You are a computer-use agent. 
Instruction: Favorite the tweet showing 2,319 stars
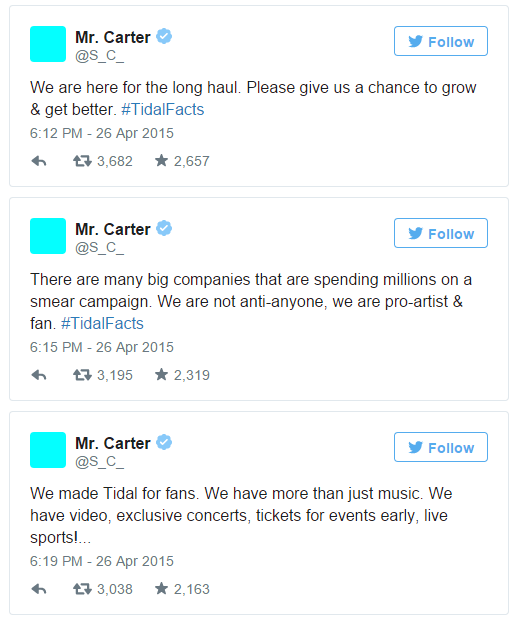point(161,374)
